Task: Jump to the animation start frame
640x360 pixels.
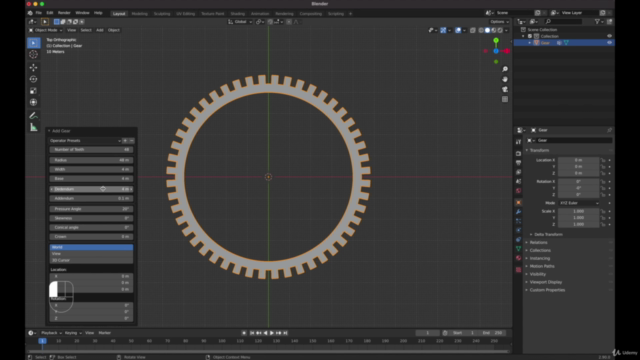Action: tap(252, 333)
